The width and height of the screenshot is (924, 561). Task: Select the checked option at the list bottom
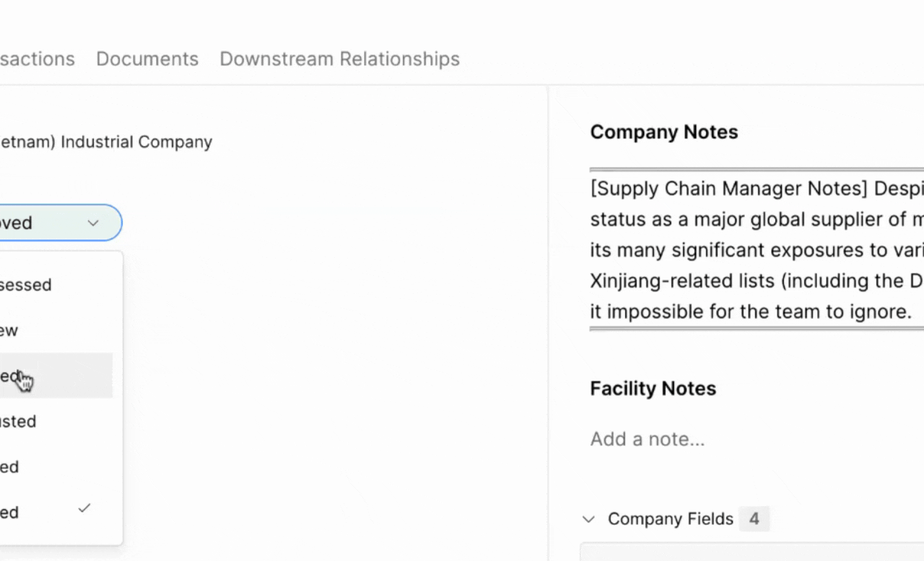10,512
